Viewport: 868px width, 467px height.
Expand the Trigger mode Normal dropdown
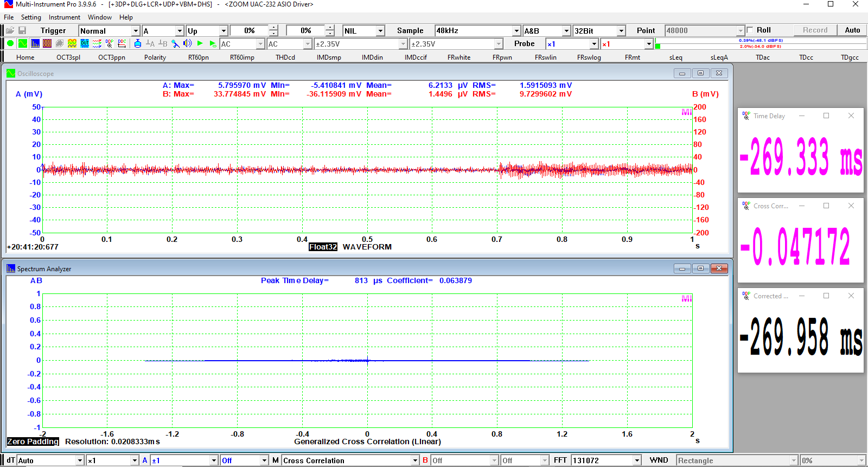coord(136,31)
